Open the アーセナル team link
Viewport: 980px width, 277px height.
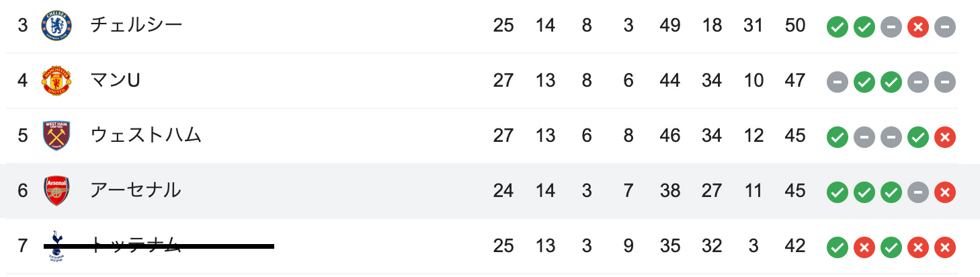coord(136,190)
